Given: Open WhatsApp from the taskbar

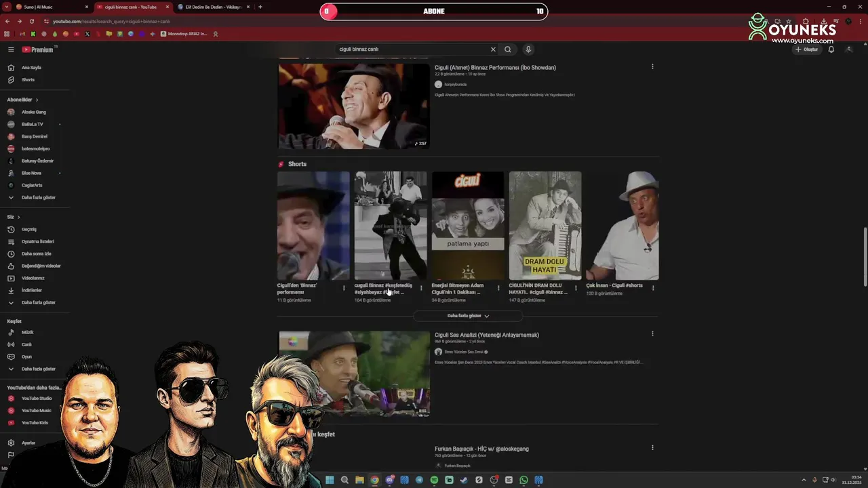Looking at the screenshot, I should 524,480.
